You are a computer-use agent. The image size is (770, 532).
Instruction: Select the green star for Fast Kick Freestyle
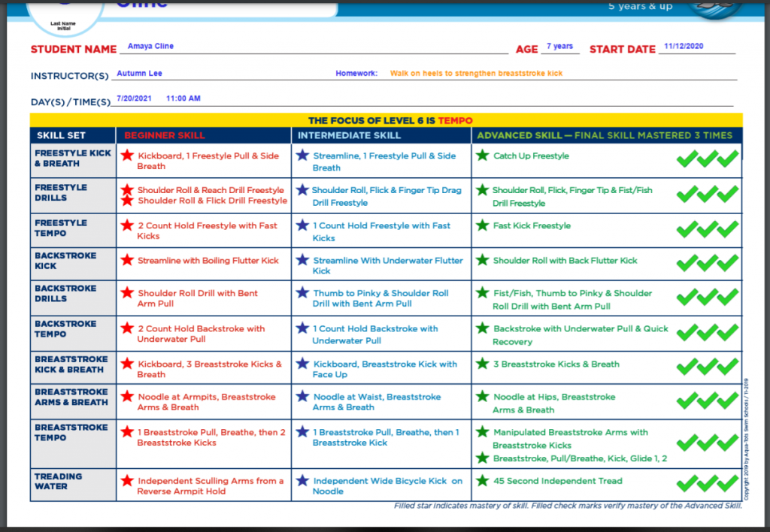(x=482, y=225)
